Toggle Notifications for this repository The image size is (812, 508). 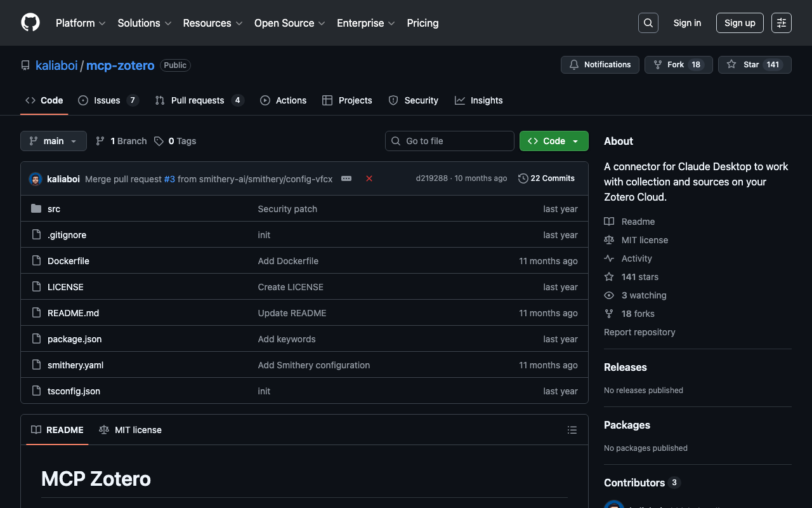599,65
